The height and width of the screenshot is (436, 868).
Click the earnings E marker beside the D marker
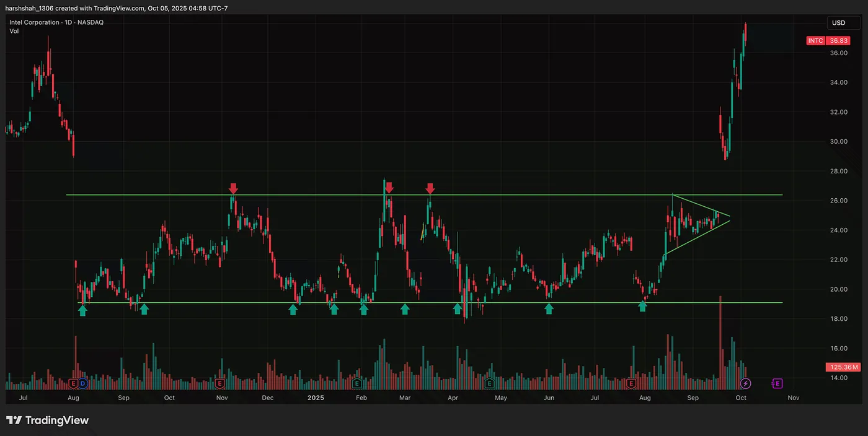74,383
